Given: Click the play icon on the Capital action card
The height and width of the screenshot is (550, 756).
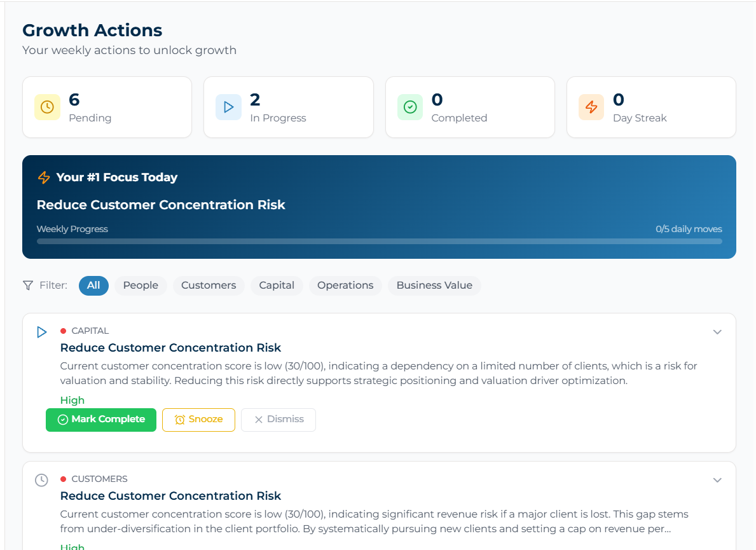Looking at the screenshot, I should (x=41, y=332).
